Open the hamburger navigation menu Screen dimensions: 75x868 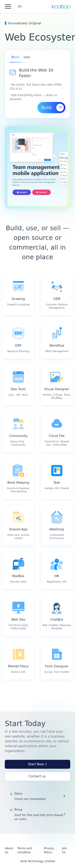tap(8, 6)
